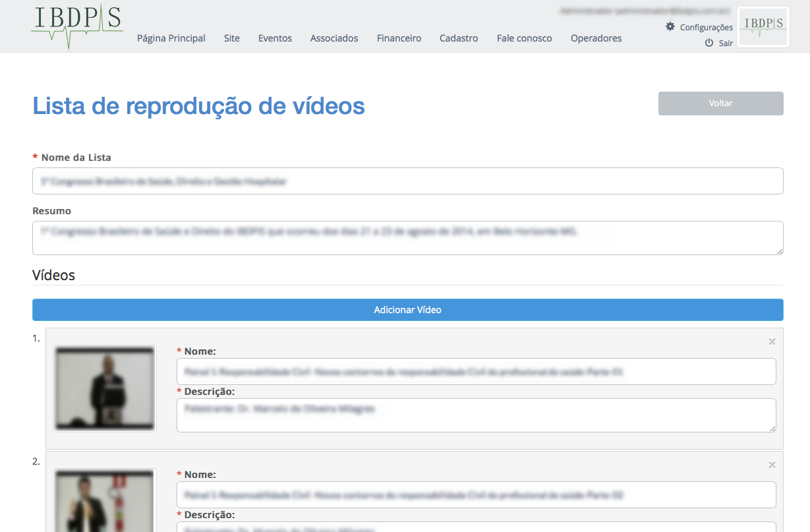
Task: Click the Adicionar Vídeo button
Action: tap(408, 310)
